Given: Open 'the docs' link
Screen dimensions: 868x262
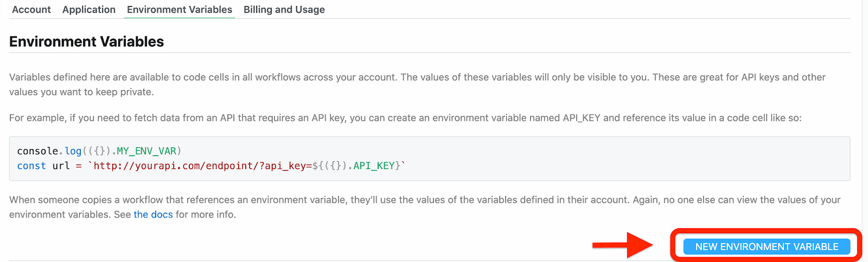Looking at the screenshot, I should pyautogui.click(x=153, y=214).
